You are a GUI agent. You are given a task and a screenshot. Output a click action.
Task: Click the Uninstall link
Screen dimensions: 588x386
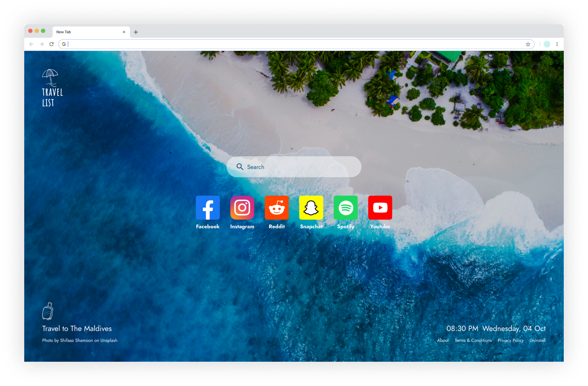[x=537, y=341]
